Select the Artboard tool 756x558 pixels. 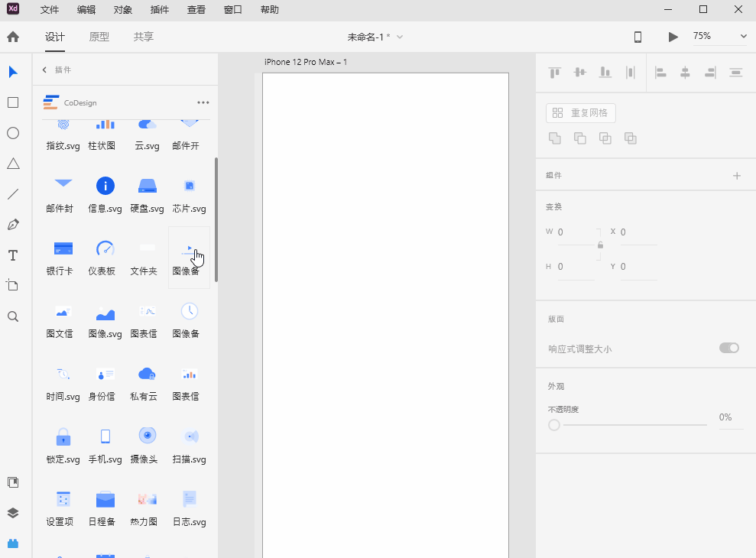(x=13, y=285)
